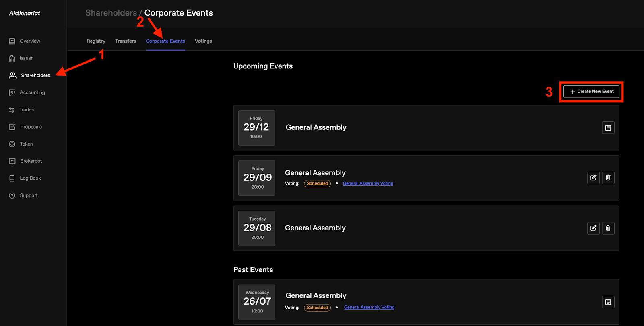Click the Shareholders breadcrumb in the header
Screen dimensions: 644x326
[x=111, y=13]
